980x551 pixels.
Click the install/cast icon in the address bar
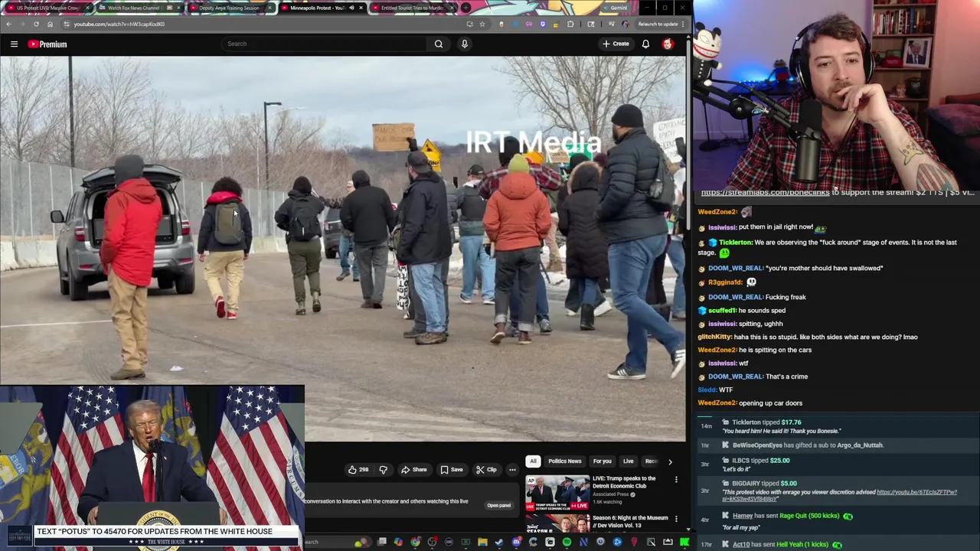470,24
